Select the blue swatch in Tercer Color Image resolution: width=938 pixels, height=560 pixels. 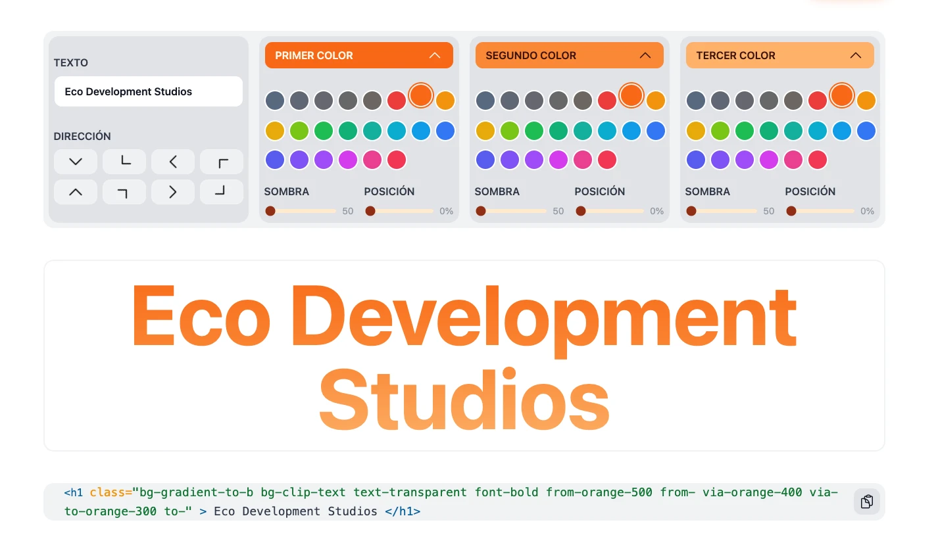(x=866, y=131)
